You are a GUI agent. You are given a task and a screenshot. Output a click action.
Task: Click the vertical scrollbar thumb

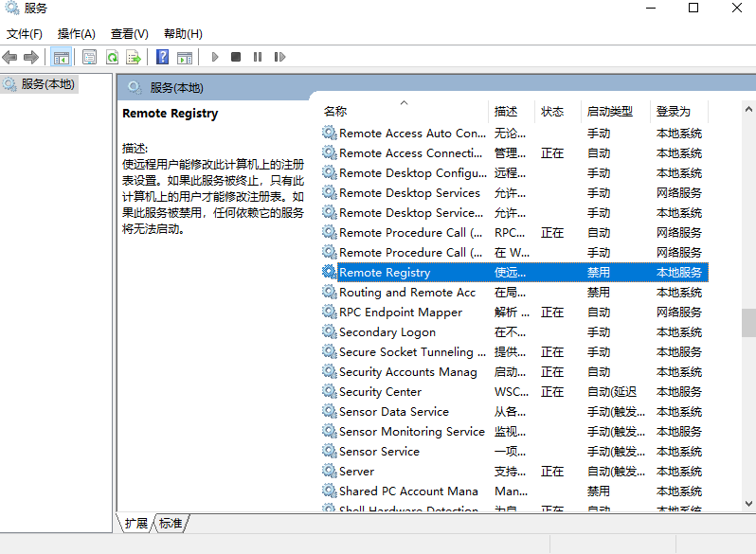point(748,323)
